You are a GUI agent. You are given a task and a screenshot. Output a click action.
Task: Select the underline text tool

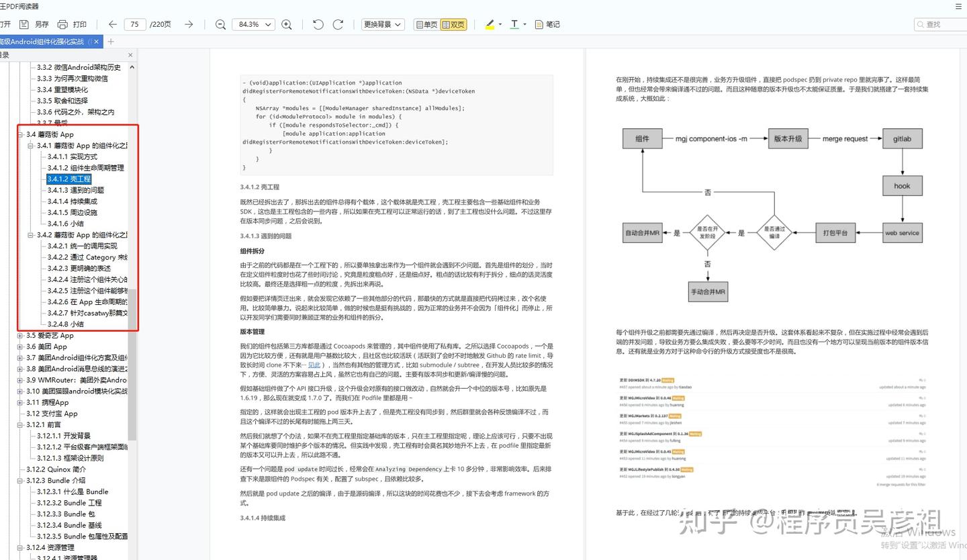point(514,24)
